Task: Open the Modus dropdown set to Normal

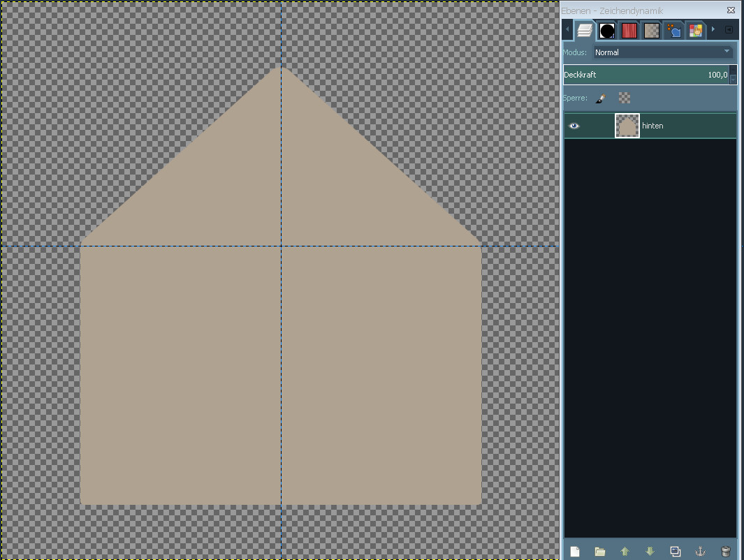Action: [662, 52]
